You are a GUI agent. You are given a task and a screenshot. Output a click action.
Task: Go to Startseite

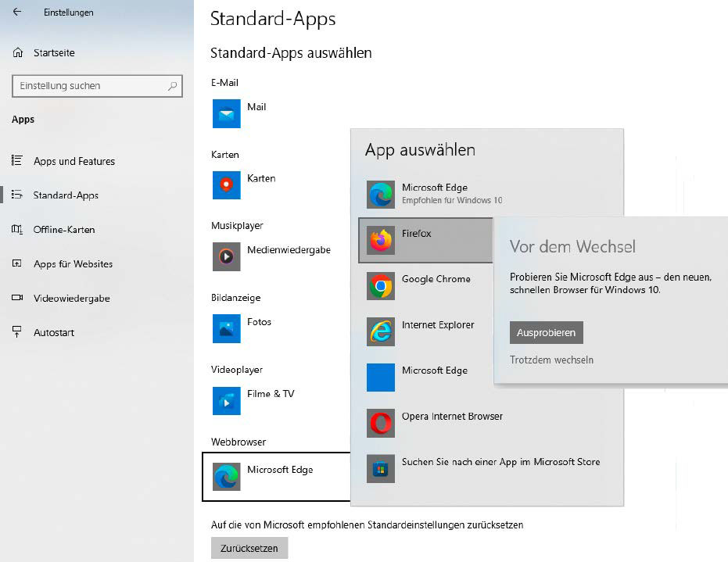pyautogui.click(x=54, y=53)
